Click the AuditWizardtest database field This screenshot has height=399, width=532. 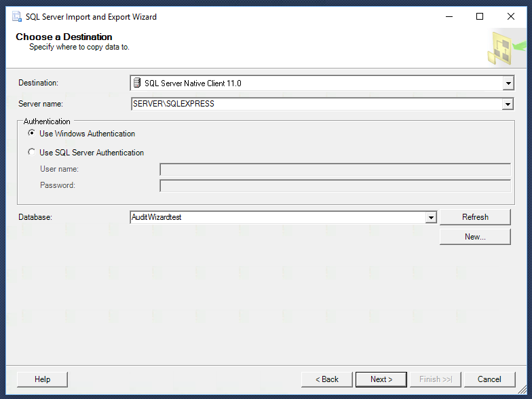click(278, 217)
